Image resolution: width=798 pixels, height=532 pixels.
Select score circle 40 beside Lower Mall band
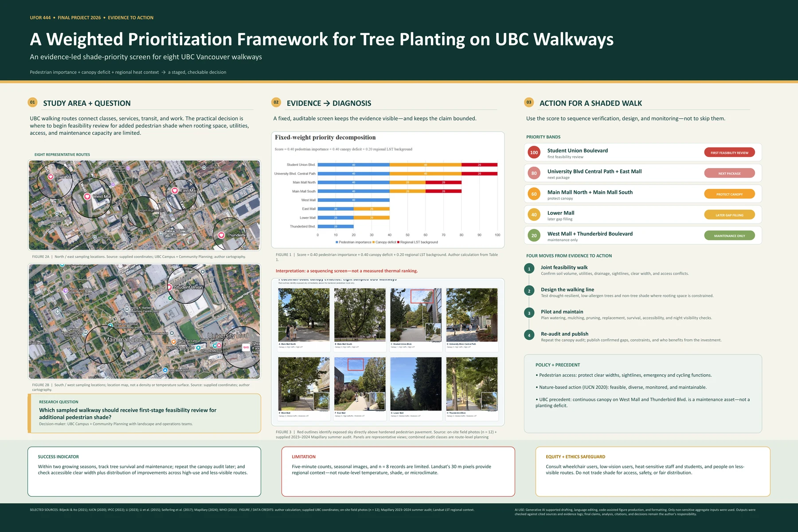[x=534, y=215]
